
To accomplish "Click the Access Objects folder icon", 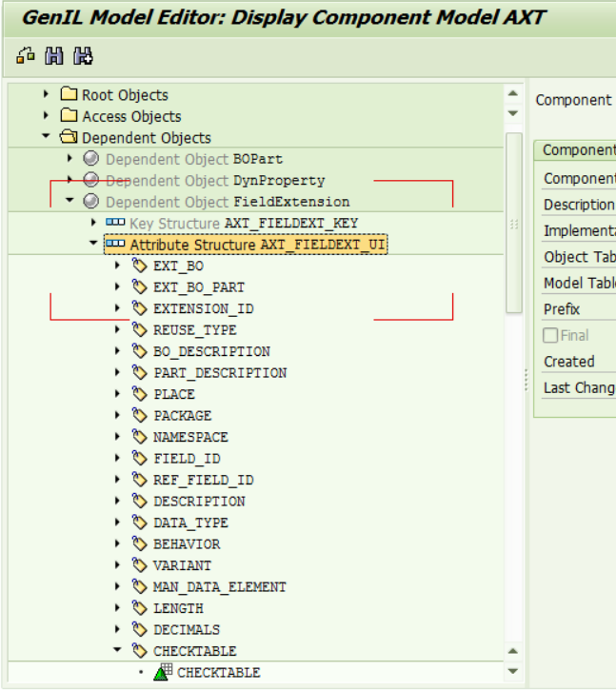I will 69,116.
